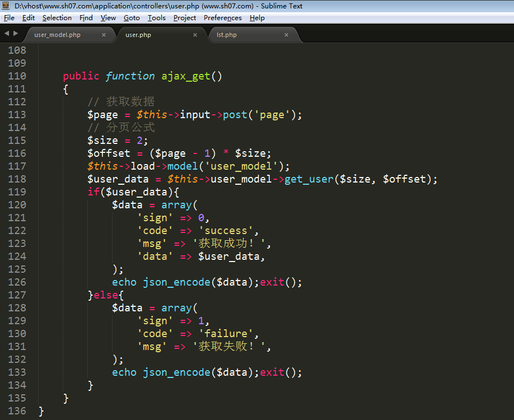The image size is (514, 420).
Task: Close the user.php tab
Action: [195, 35]
